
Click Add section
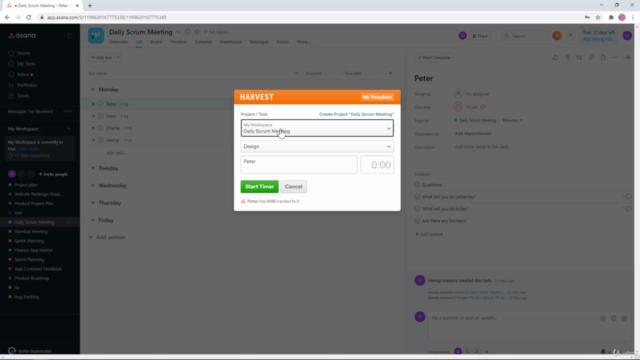click(x=107, y=237)
